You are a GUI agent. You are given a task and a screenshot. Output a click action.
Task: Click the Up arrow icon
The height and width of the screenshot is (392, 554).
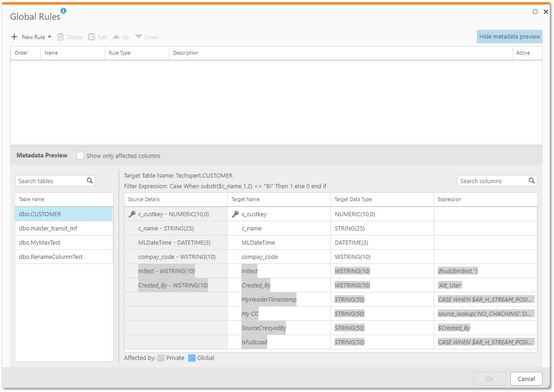pyautogui.click(x=116, y=37)
